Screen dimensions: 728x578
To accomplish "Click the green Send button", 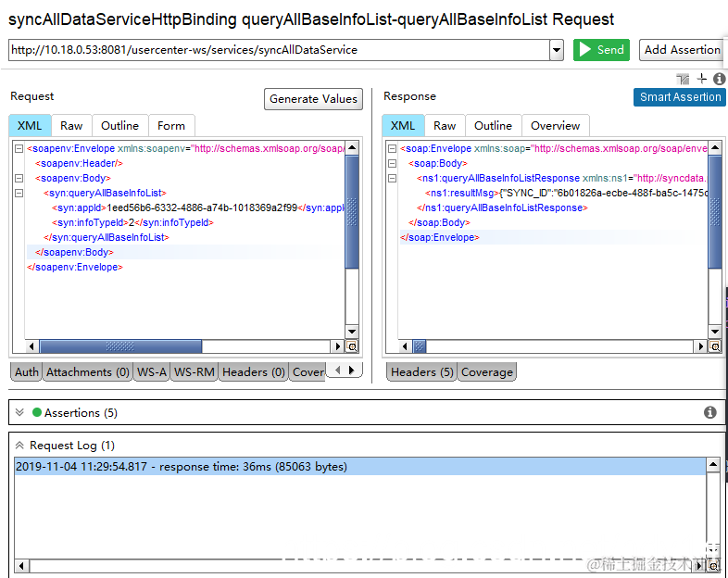I will 601,50.
